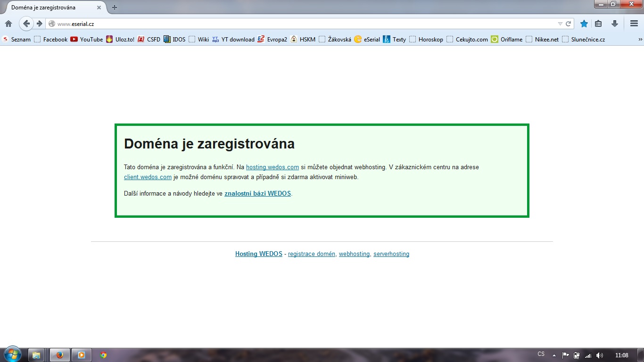644x362 pixels.
Task: Open the Cekujto.com bookmark
Action: point(467,39)
